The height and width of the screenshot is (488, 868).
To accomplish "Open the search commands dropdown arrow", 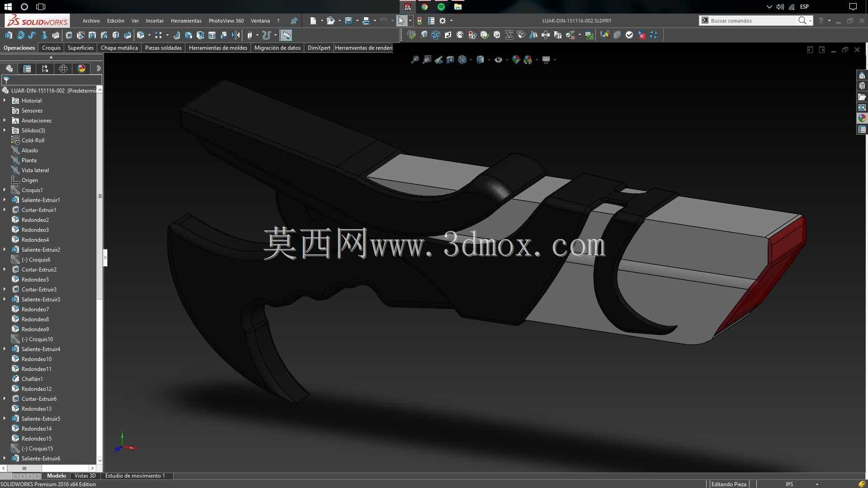I will 810,21.
